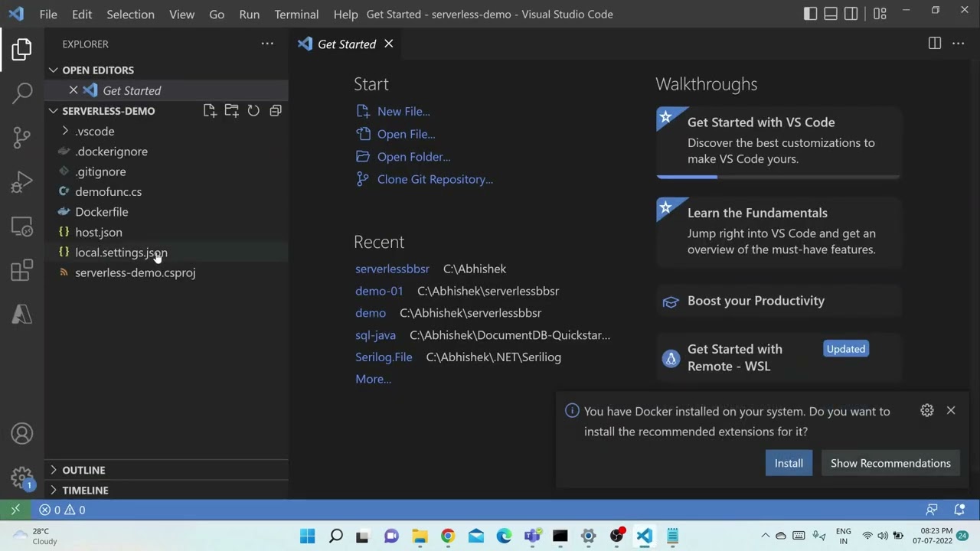Refresh the explorer file tree

[x=253, y=111]
